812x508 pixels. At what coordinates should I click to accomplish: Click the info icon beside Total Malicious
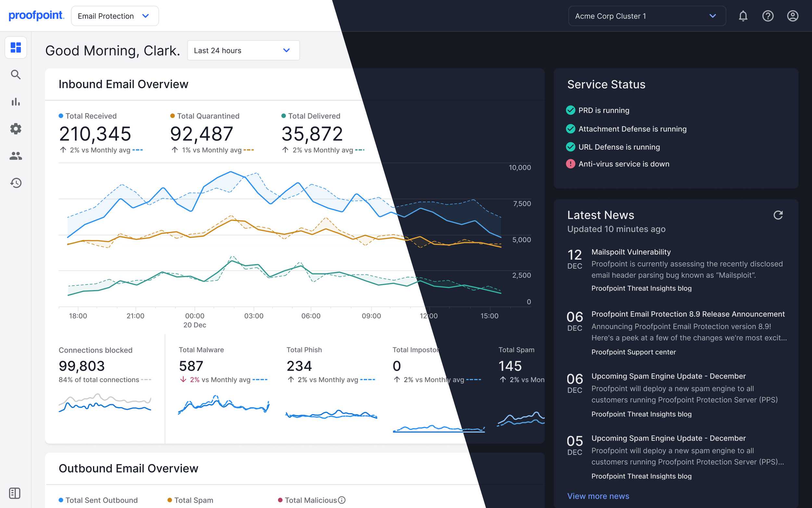(342, 500)
